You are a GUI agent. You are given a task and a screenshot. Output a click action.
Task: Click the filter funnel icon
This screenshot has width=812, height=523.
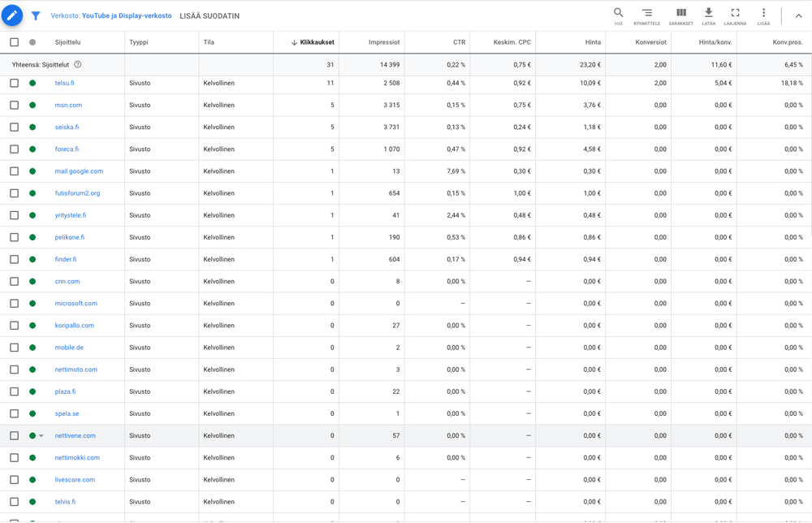click(x=36, y=15)
